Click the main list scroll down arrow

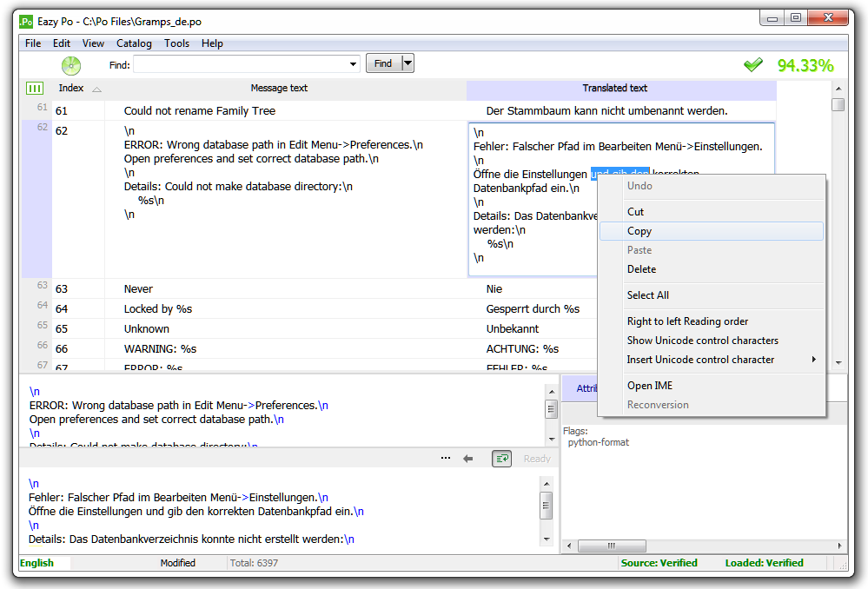(x=838, y=363)
